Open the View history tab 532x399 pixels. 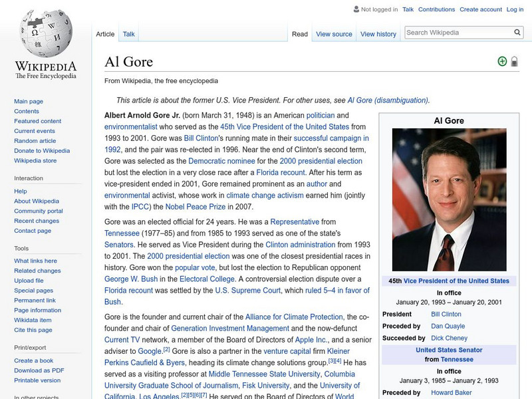(378, 34)
